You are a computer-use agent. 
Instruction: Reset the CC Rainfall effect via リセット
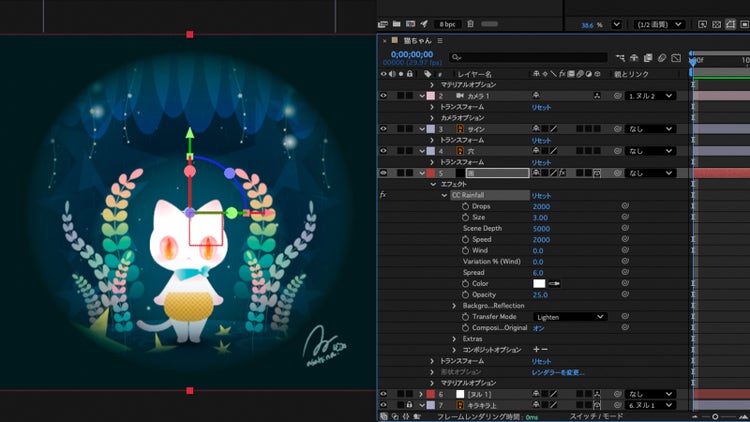point(541,196)
